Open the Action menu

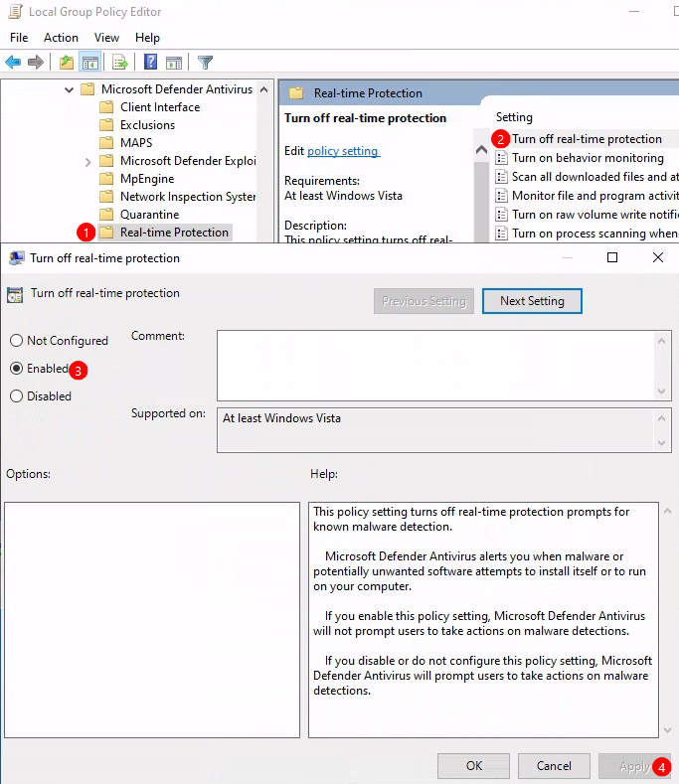[61, 38]
